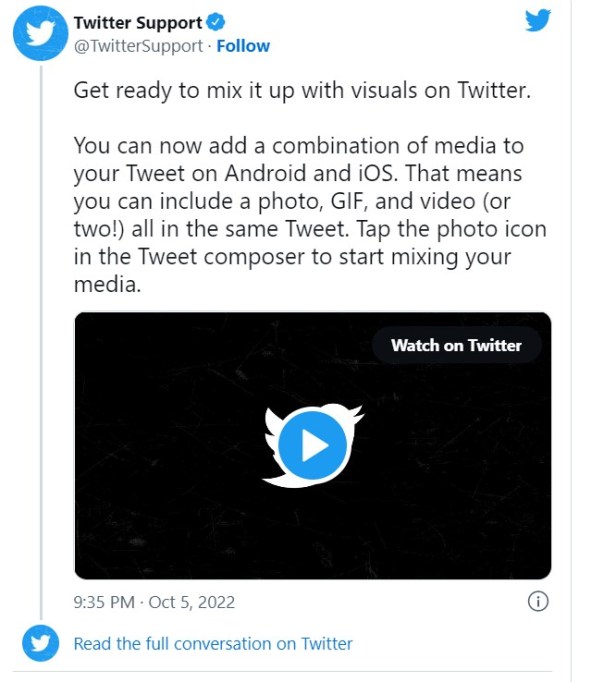Follow the Twitter Support account

243,46
